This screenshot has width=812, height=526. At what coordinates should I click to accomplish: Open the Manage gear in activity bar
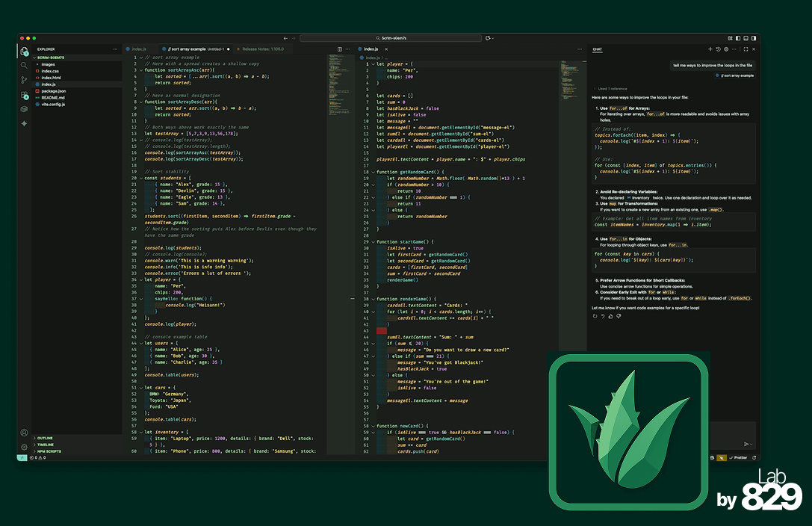point(24,447)
